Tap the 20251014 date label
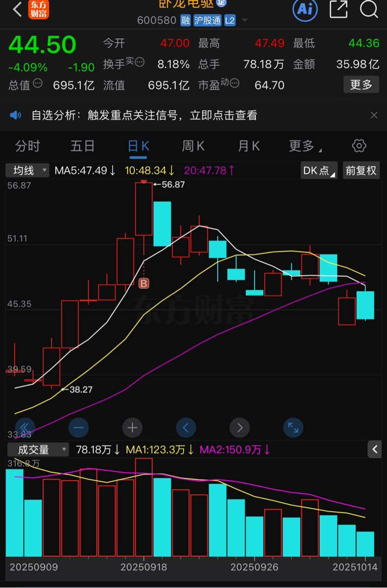 click(355, 567)
